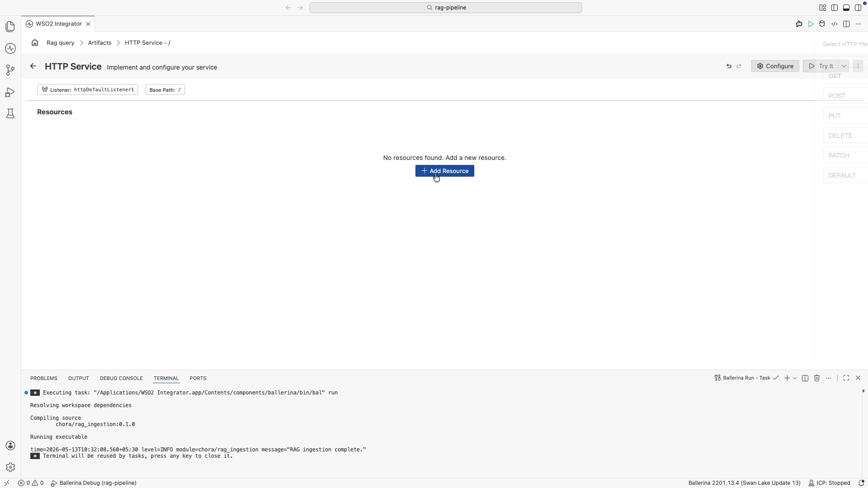The image size is (868, 488).
Task: Open Rag query breadcrumb
Action: [60, 43]
